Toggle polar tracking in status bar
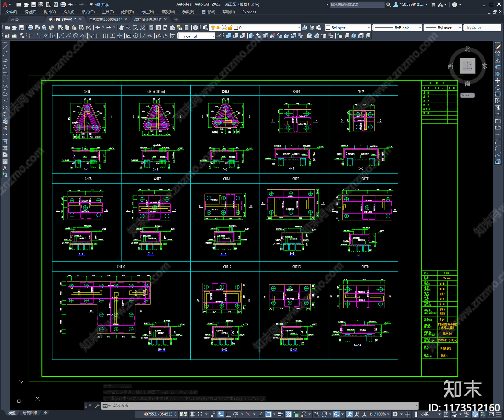Image resolution: width=504 pixels, height=420 pixels. [x=236, y=414]
